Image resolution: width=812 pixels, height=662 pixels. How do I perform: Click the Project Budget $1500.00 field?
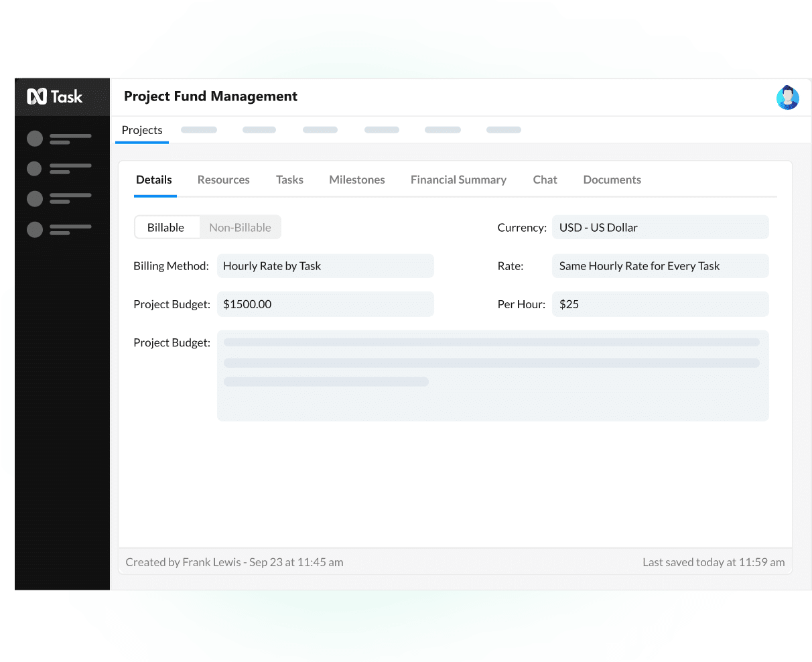(325, 304)
